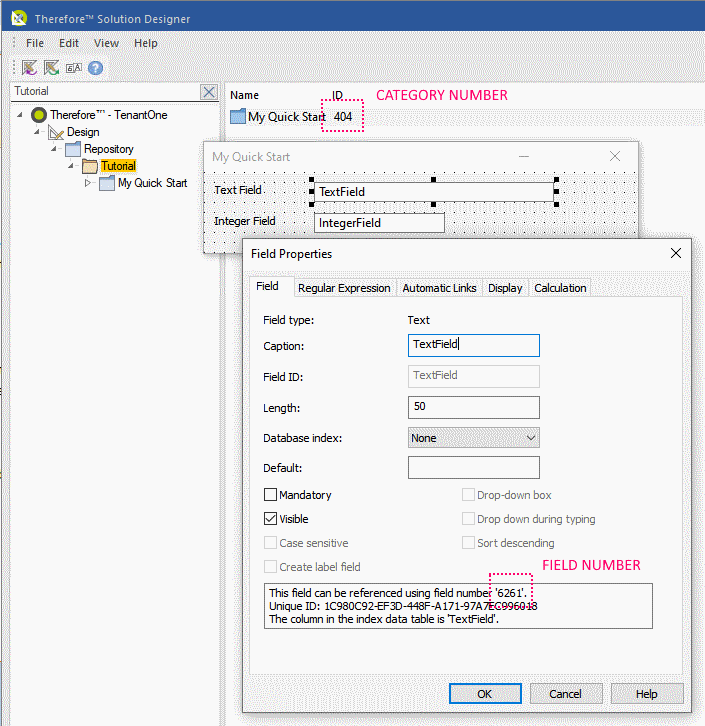Collapse the Design tree node

coord(37,132)
